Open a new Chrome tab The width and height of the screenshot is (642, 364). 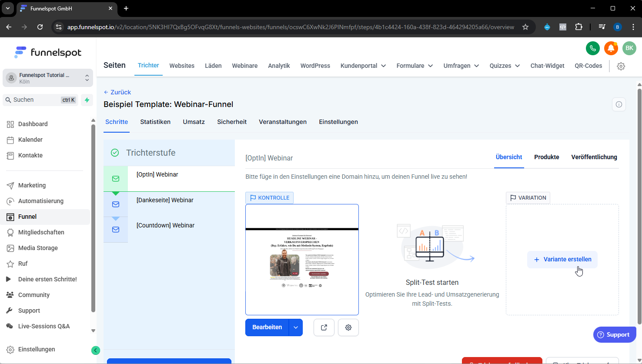pos(126,8)
